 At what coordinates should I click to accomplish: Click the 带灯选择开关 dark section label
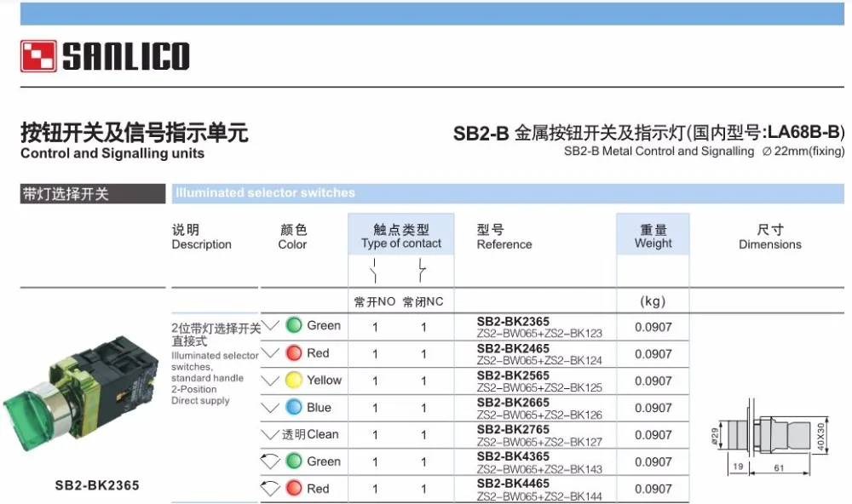point(93,194)
